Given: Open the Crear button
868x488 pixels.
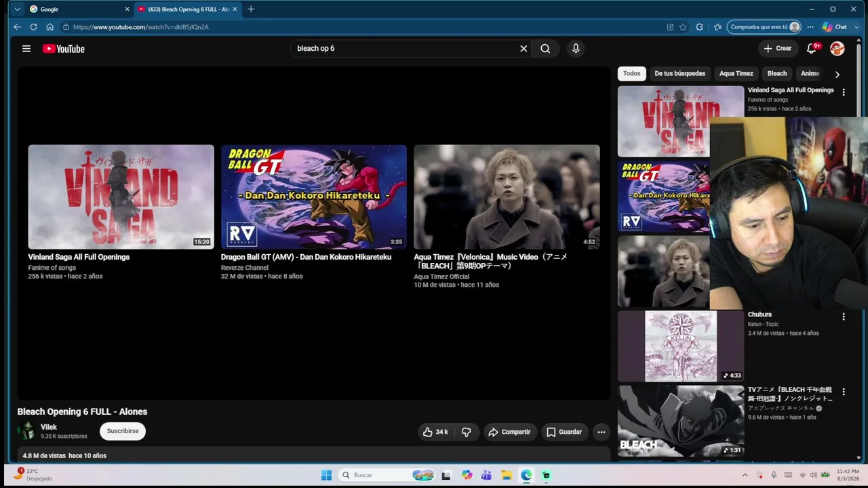Looking at the screenshot, I should pyautogui.click(x=777, y=49).
